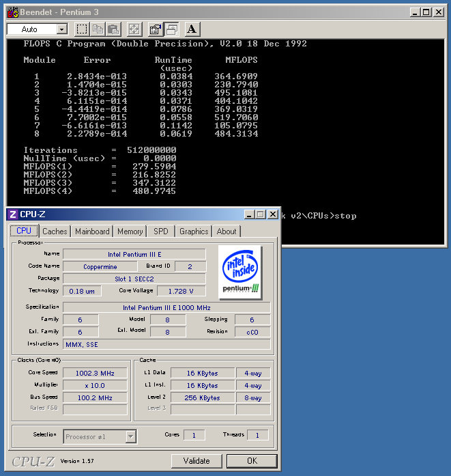451x476 pixels.
Task: Click the Background toolbar icon in console window
Action: [x=171, y=29]
